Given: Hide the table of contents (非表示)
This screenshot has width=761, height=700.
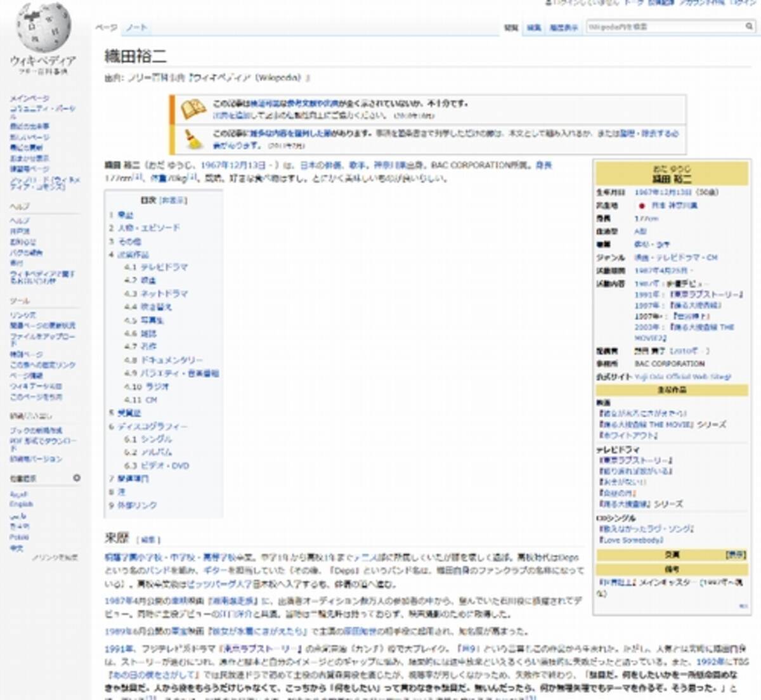Looking at the screenshot, I should (x=173, y=200).
